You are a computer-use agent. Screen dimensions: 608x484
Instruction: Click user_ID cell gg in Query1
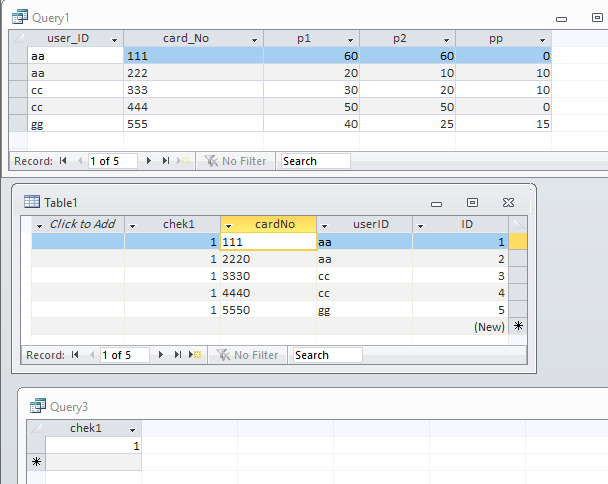[x=75, y=124]
